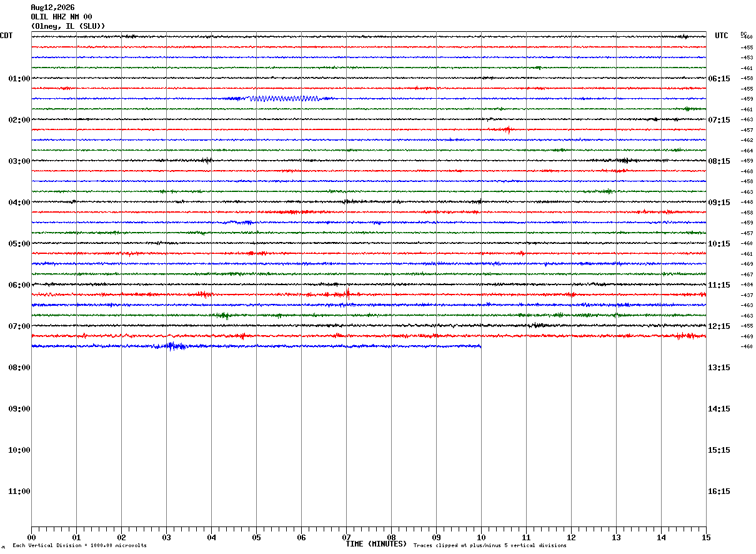The width and height of the screenshot is (756, 554).
Task: Click the '07:15' UTC time label
Action: (719, 120)
